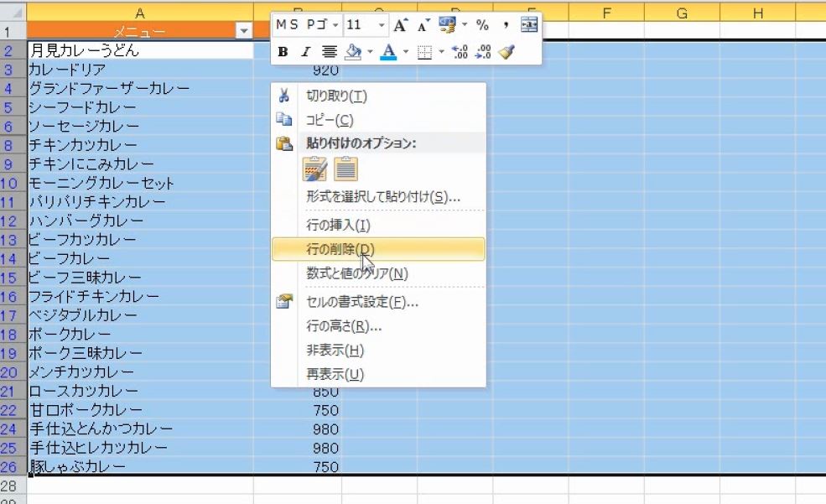Click 形式を選択して貼り付け for paste special

coord(361,195)
